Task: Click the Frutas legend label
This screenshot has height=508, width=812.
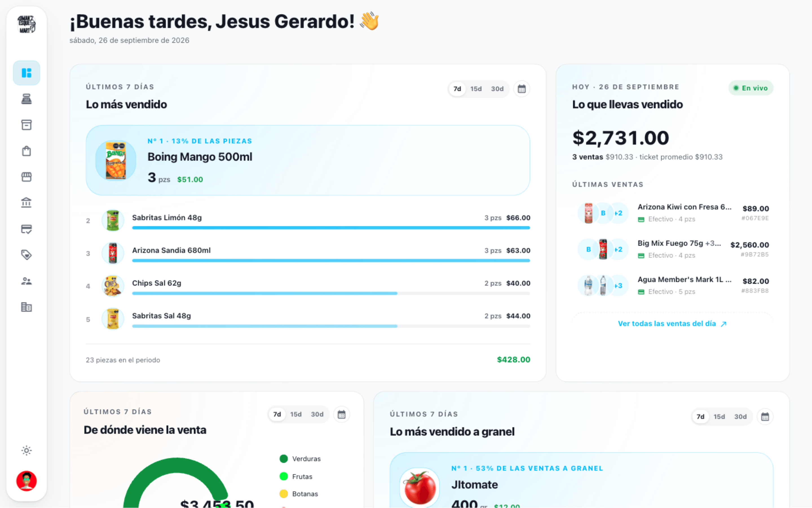Action: coord(302,476)
